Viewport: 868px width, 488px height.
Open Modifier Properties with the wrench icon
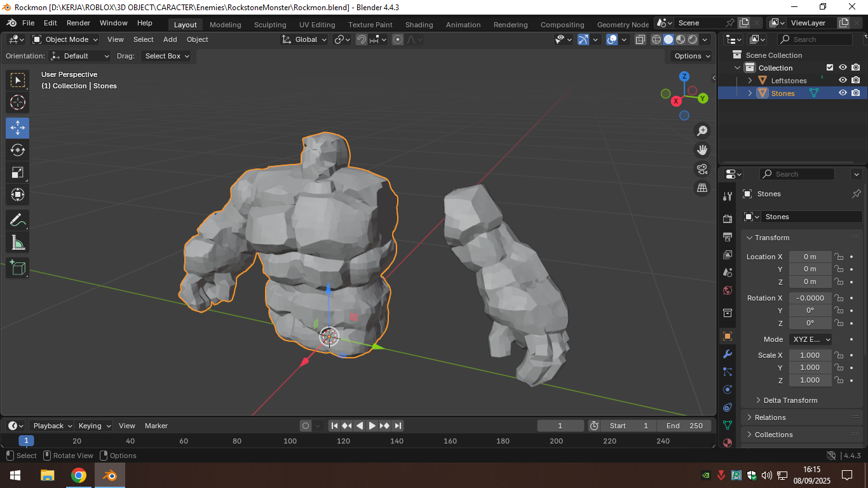tap(728, 353)
